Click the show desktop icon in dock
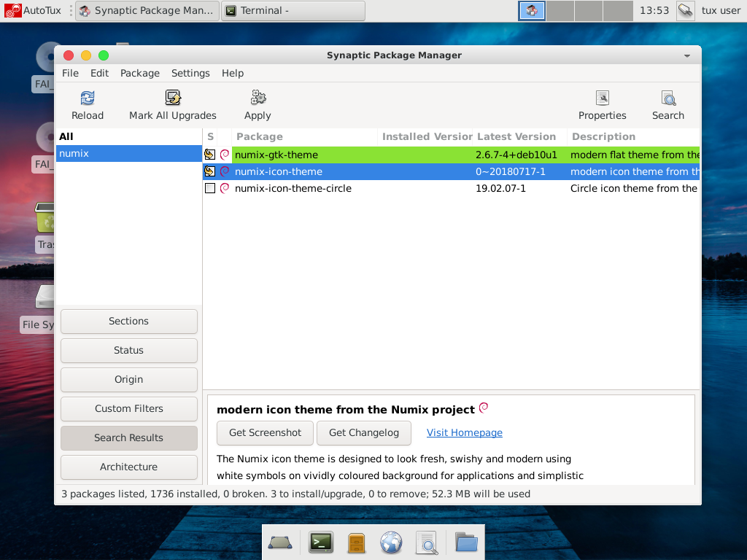This screenshot has height=560, width=747. click(280, 542)
